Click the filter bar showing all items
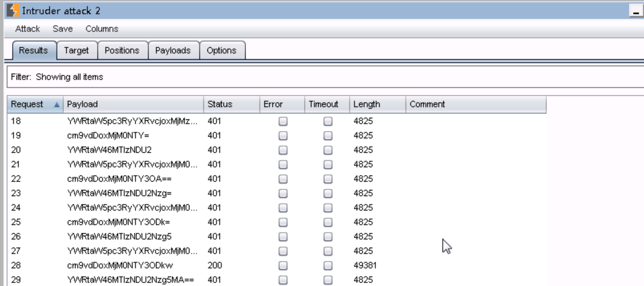Image resolution: width=644 pixels, height=286 pixels. [325, 77]
